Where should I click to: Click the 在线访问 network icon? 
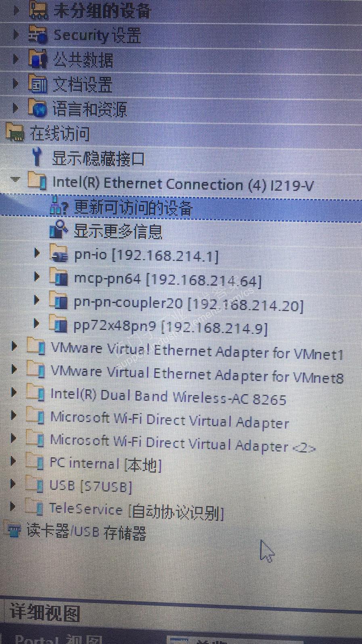pos(15,133)
